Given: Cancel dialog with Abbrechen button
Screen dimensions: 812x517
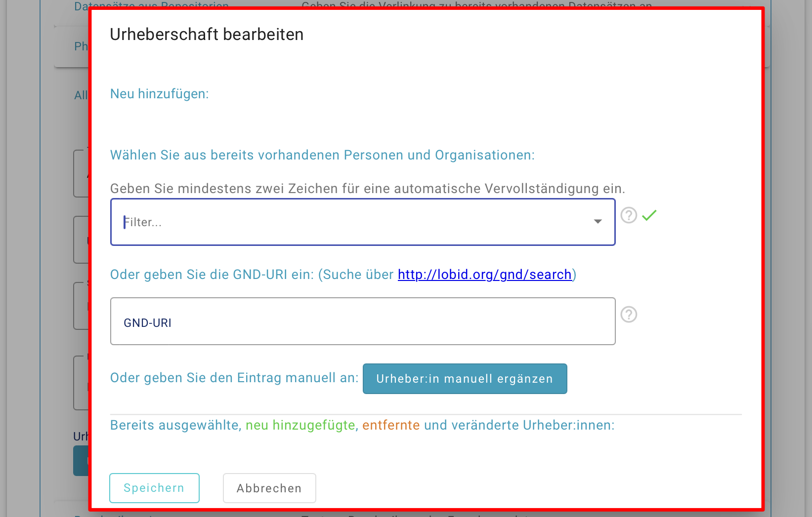Looking at the screenshot, I should pyautogui.click(x=269, y=488).
